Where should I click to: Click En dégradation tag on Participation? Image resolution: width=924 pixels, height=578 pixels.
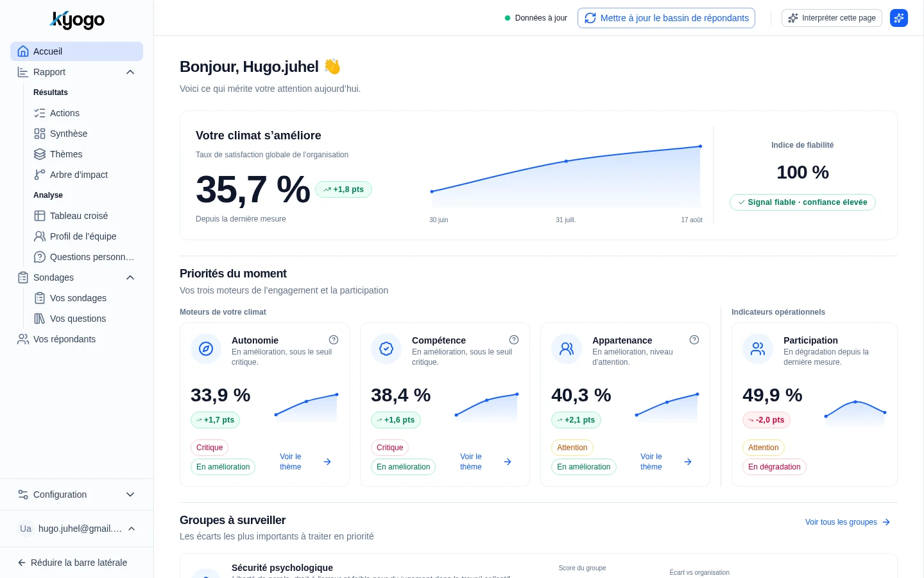(x=774, y=467)
